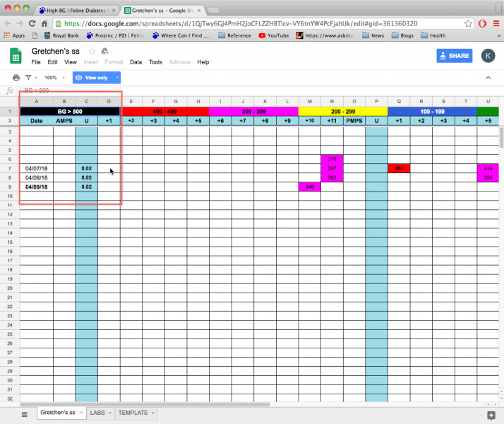504x424 pixels.
Task: Switch to the TEMPLATE sheet tab
Action: click(x=133, y=413)
